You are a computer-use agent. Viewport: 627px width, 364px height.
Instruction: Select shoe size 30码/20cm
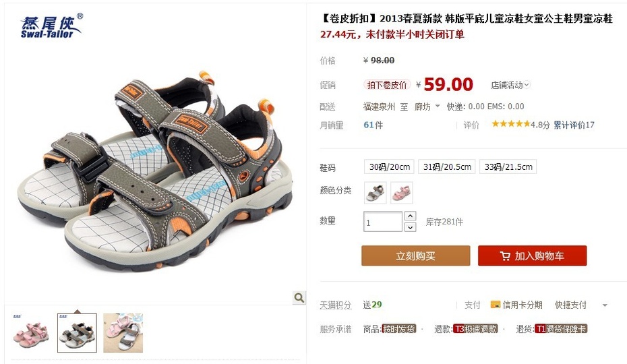[389, 166]
